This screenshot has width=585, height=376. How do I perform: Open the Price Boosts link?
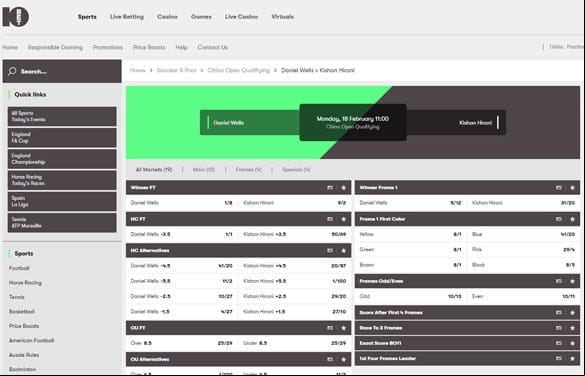pyautogui.click(x=149, y=47)
